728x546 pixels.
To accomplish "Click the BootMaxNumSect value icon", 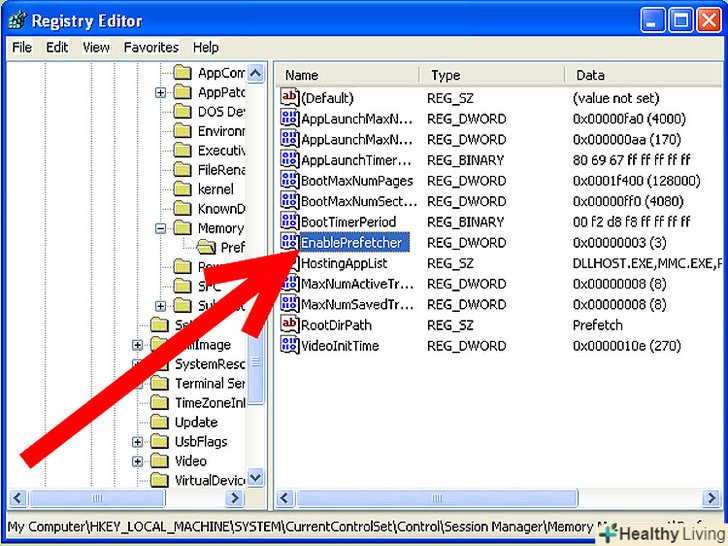I will tap(289, 201).
